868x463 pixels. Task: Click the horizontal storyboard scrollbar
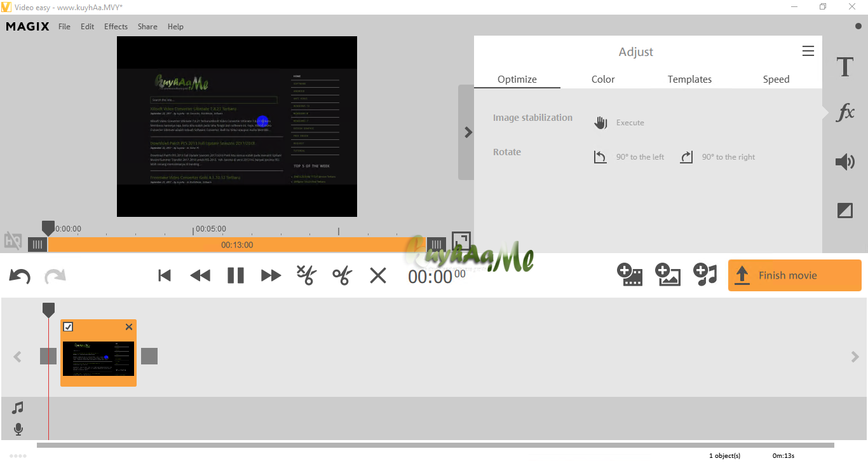click(435, 445)
